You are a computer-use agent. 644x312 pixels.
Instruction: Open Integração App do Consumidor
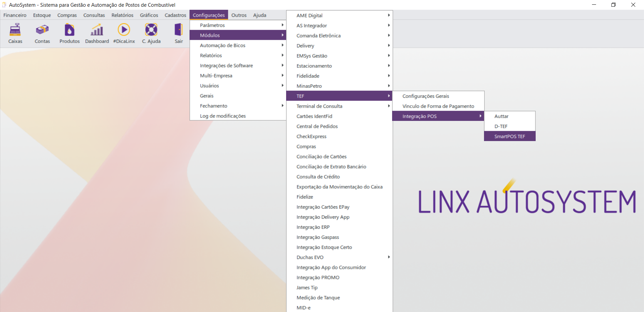(x=339, y=267)
